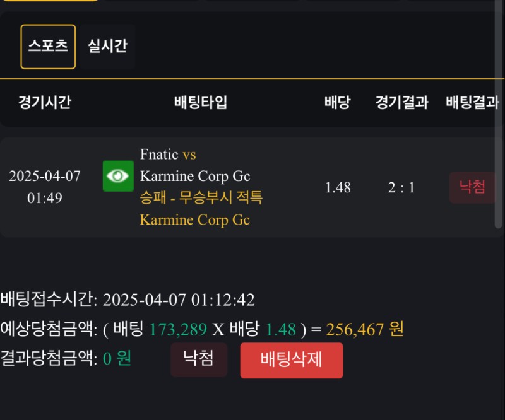Click the green eye icon in the match row
505x420 pixels.
tap(118, 176)
